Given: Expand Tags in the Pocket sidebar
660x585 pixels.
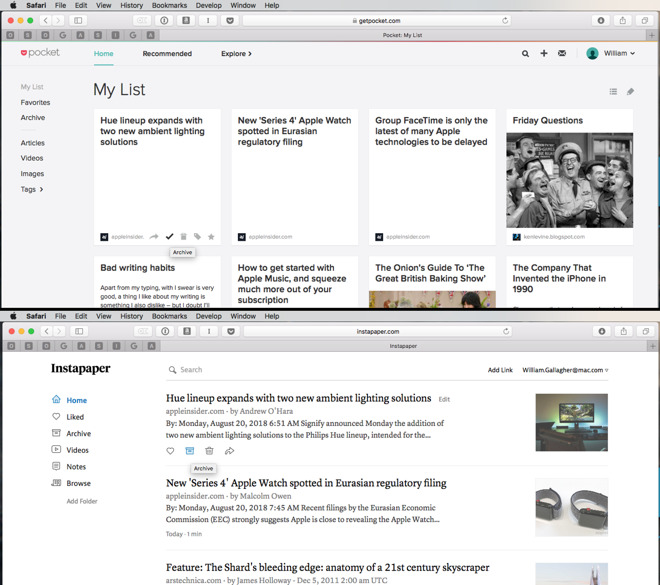Looking at the screenshot, I should coord(32,189).
